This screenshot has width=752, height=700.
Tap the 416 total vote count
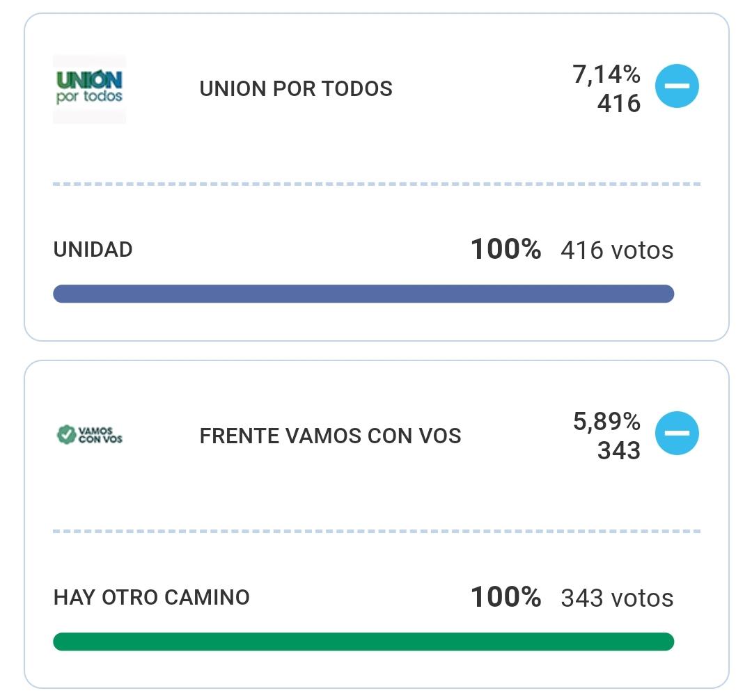pyautogui.click(x=618, y=104)
